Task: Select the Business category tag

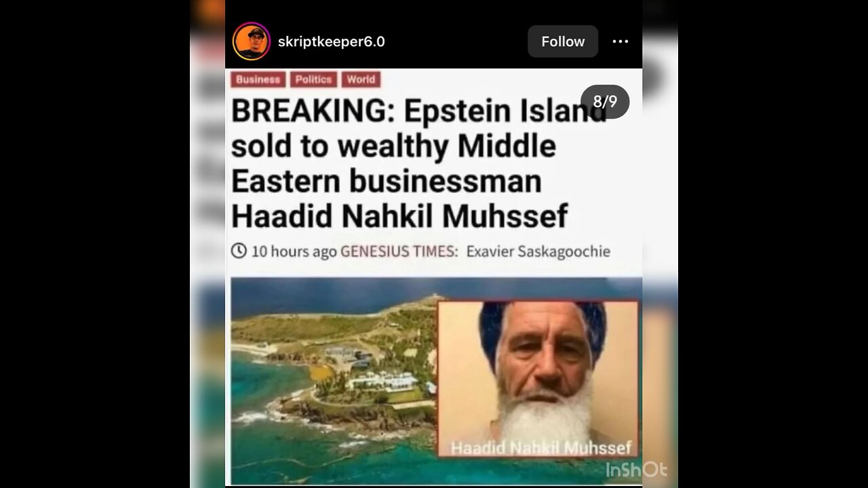Action: pos(258,79)
